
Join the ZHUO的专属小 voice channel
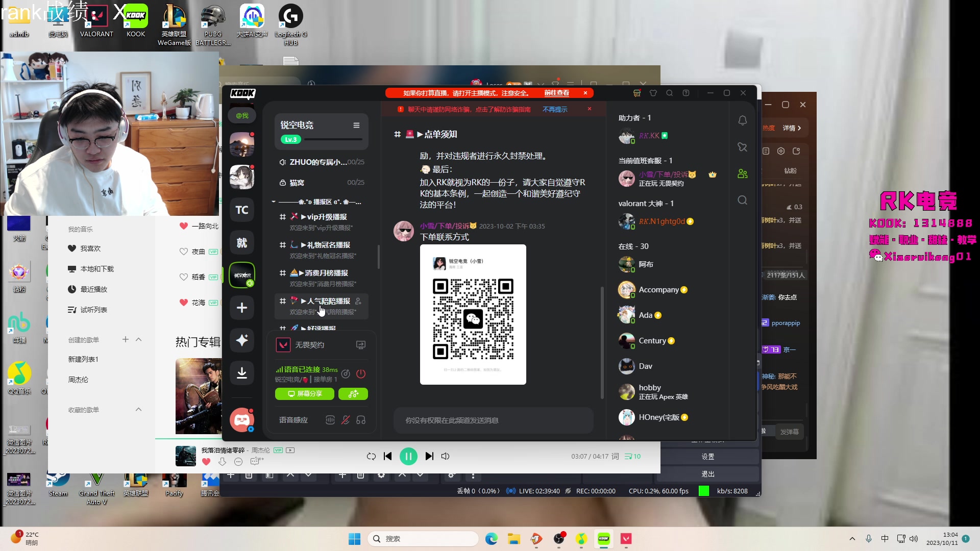322,162
